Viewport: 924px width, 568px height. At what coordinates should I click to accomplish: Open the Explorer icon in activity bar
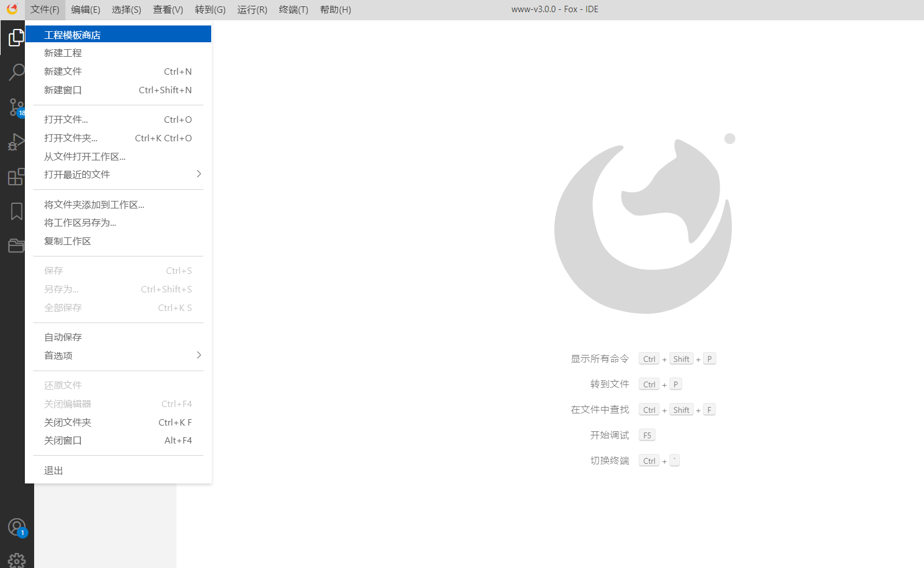[16, 38]
